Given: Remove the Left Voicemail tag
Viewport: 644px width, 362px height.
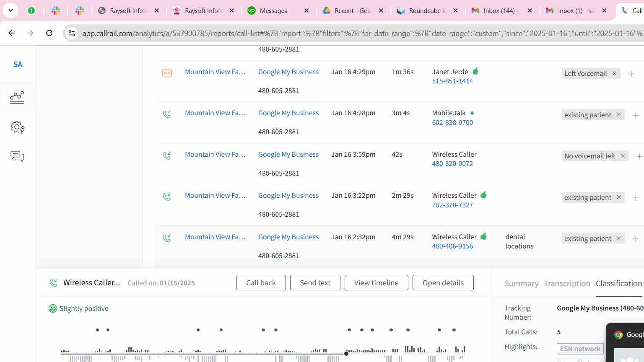Looking at the screenshot, I should (614, 73).
